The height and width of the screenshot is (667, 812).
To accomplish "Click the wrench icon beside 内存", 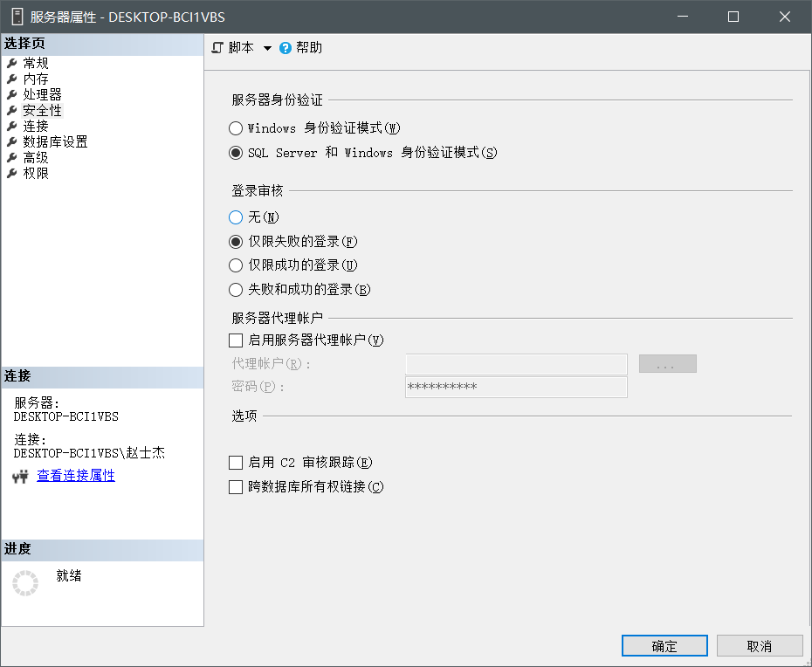I will (x=12, y=79).
